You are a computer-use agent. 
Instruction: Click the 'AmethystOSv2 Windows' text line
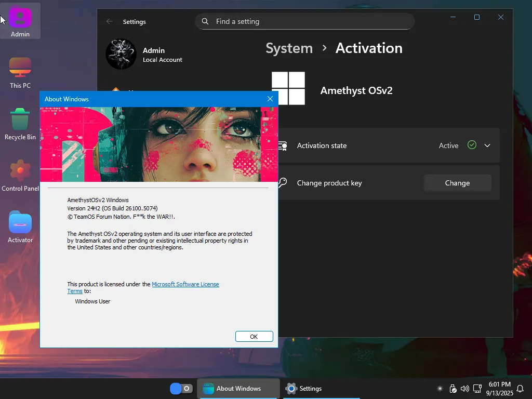click(98, 200)
